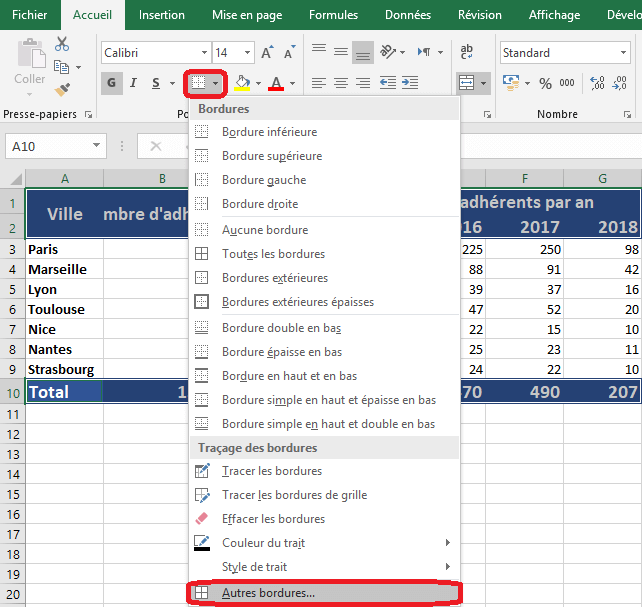Viewport: 642px width, 607px height.
Task: Toggle center text alignment
Action: (x=340, y=84)
